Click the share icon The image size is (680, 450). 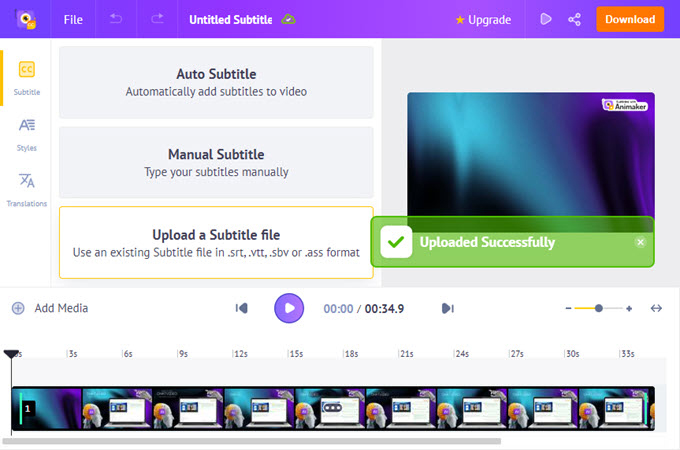coord(575,19)
